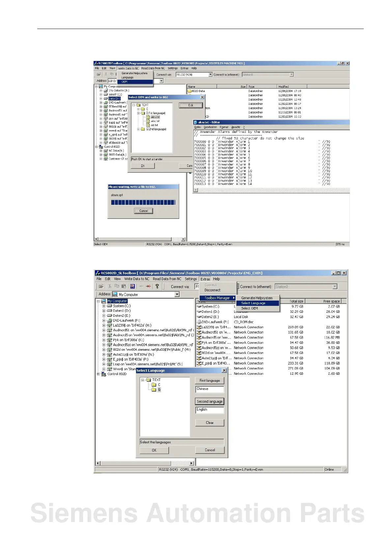
Task: Open Read Data from NC menu in SLToolbox
Action: pyautogui.click(x=167, y=279)
